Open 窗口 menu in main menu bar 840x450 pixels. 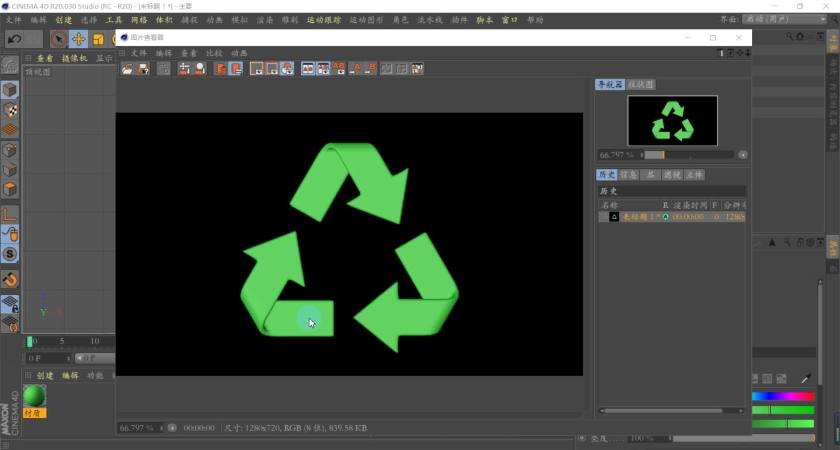(509, 20)
